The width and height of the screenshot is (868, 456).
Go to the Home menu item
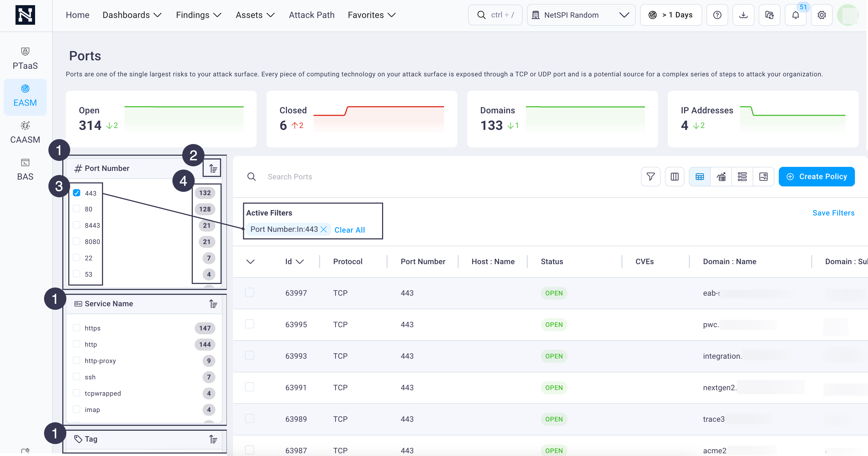coord(77,15)
